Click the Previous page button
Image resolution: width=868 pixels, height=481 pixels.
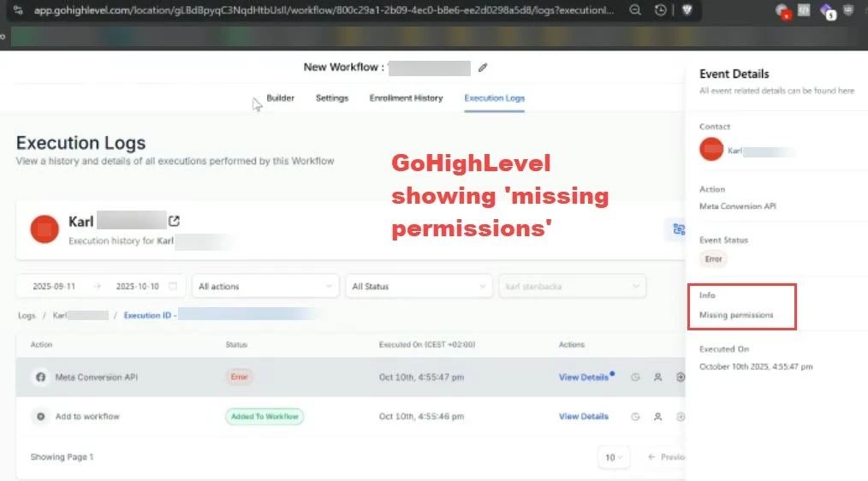click(666, 457)
